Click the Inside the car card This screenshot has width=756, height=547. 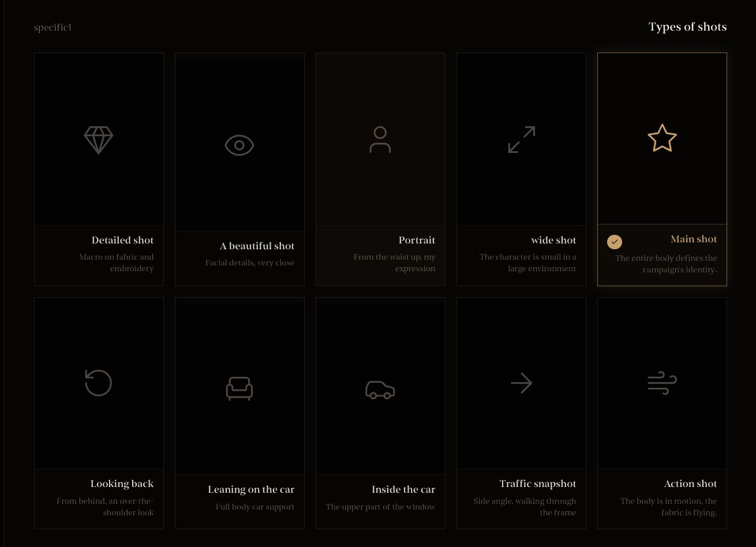pos(380,413)
